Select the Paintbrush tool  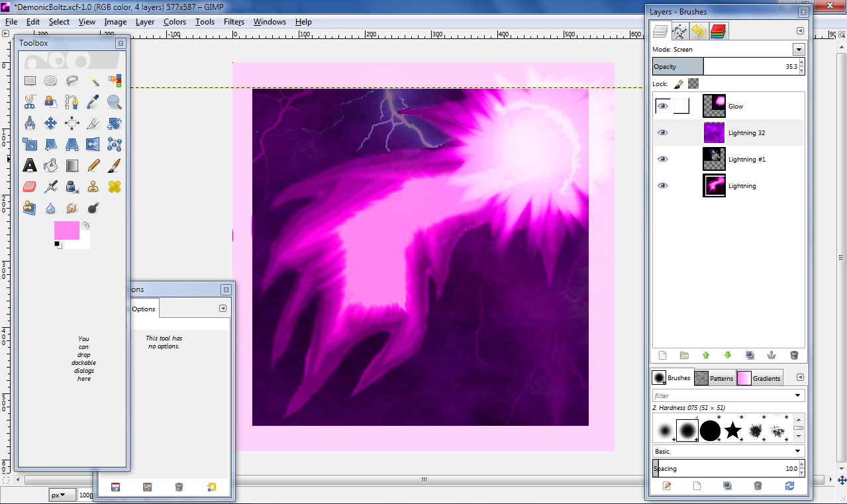click(115, 166)
